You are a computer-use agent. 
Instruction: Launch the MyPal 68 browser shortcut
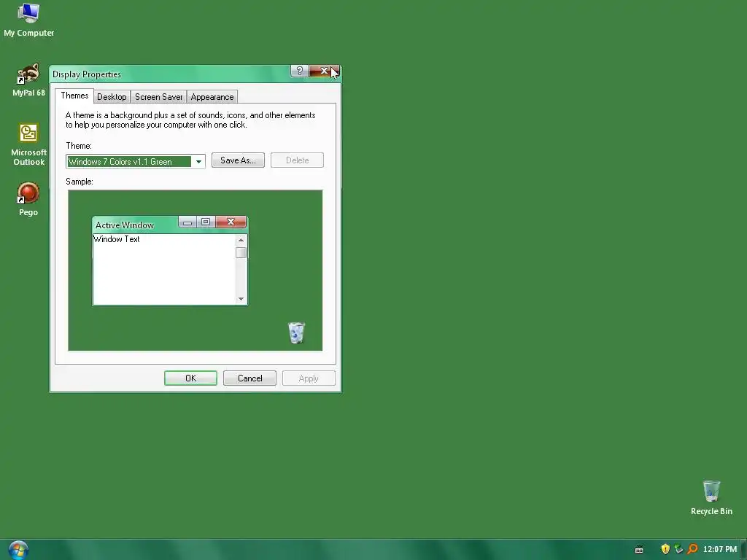coord(28,79)
